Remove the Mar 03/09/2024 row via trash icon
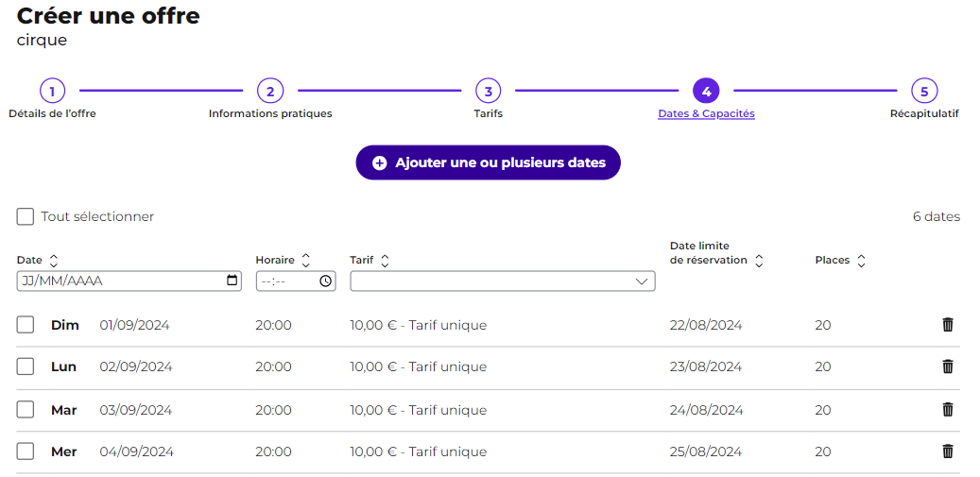Image resolution: width=980 pixels, height=477 pixels. click(948, 410)
